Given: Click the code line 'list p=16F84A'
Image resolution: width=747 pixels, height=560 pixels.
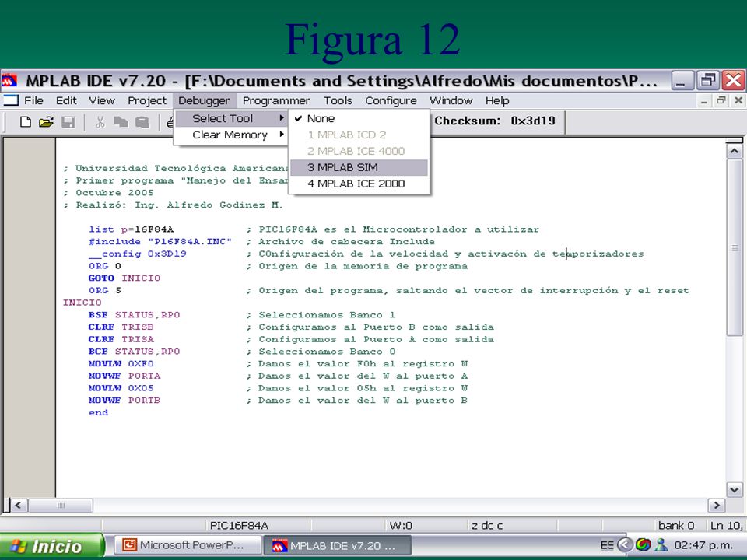Looking at the screenshot, I should coord(131,229).
